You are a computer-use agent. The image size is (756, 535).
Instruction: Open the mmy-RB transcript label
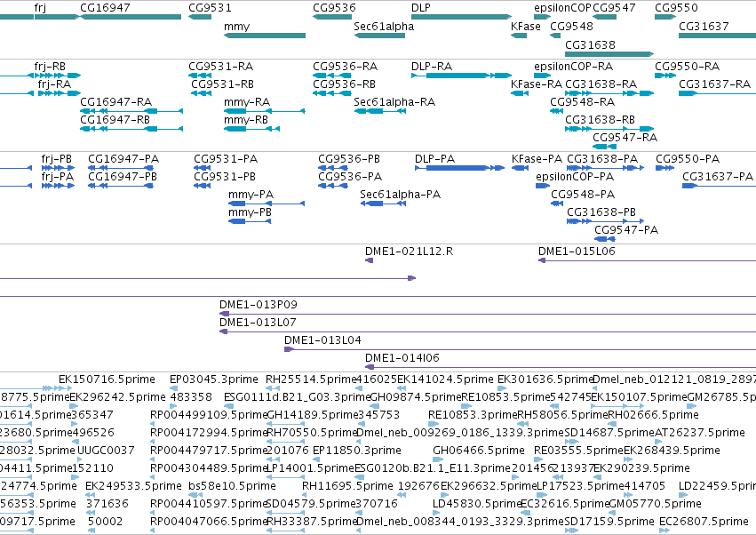(x=246, y=120)
